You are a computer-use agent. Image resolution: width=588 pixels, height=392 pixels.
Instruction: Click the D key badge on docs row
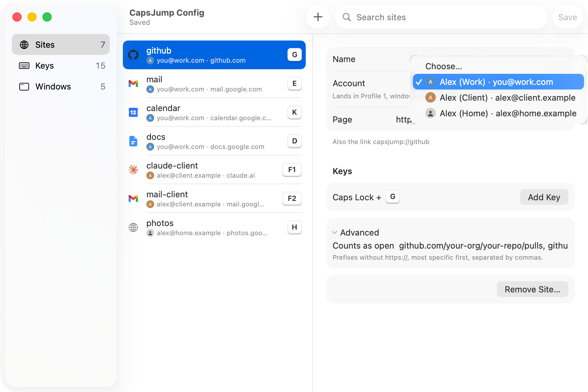[x=295, y=141]
